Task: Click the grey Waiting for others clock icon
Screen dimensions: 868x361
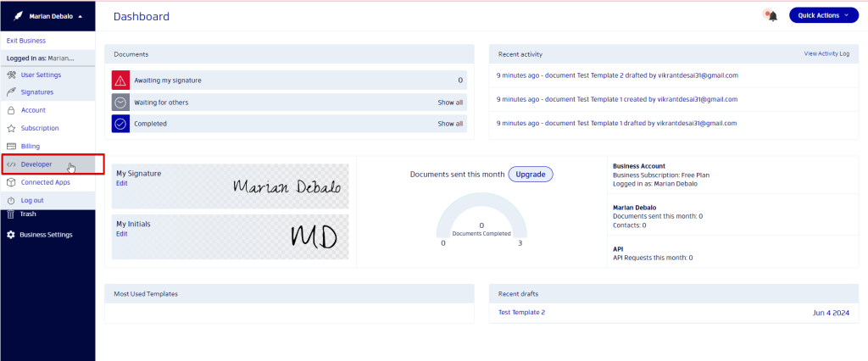Action: coord(120,103)
